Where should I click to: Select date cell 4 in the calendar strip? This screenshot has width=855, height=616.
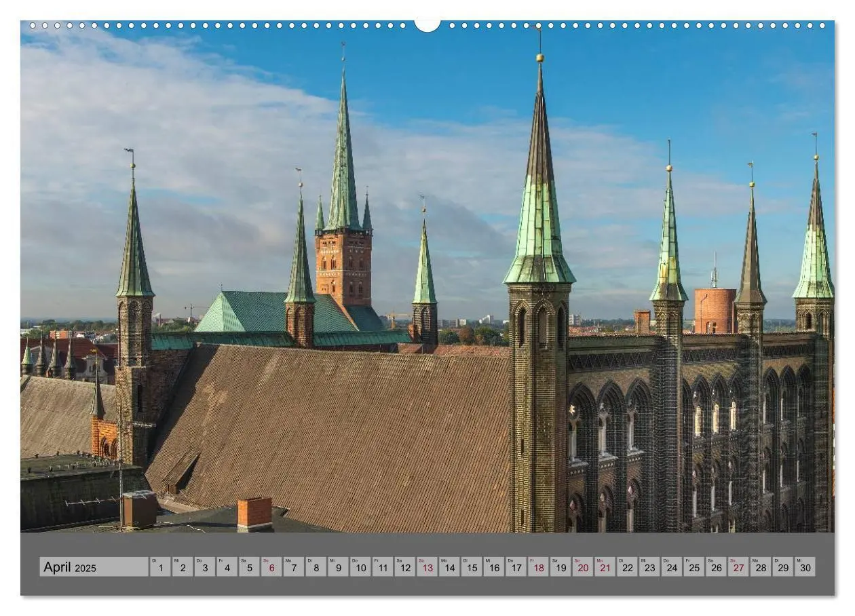click(227, 567)
